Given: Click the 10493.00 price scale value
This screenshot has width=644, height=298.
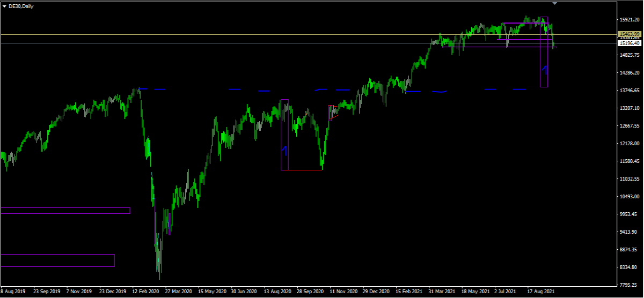Looking at the screenshot, I should 629,197.
